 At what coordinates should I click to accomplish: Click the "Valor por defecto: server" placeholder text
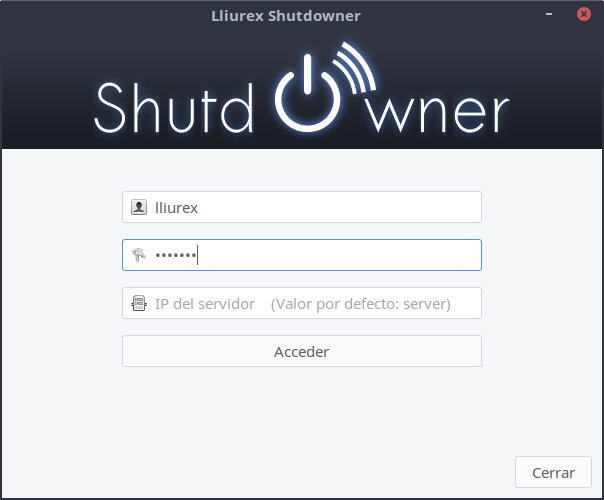(360, 304)
